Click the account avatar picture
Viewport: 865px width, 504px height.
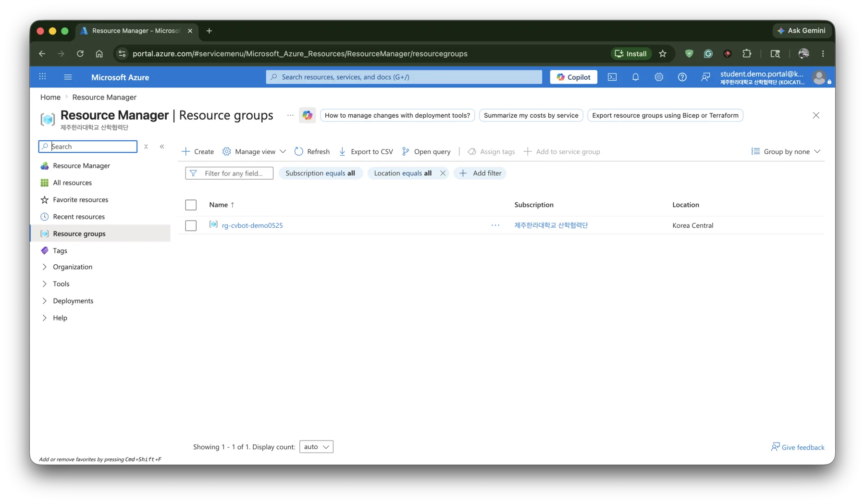[819, 77]
